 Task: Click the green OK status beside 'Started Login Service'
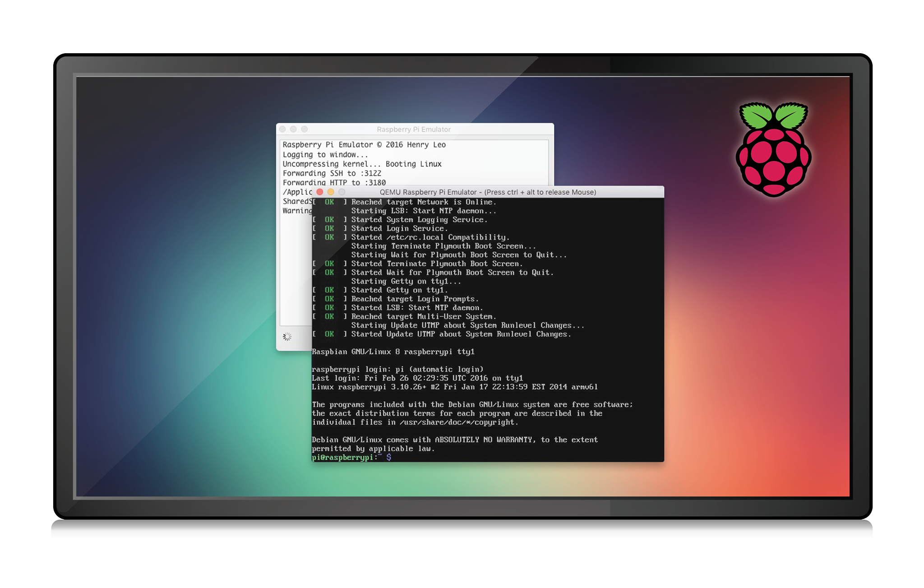329,228
